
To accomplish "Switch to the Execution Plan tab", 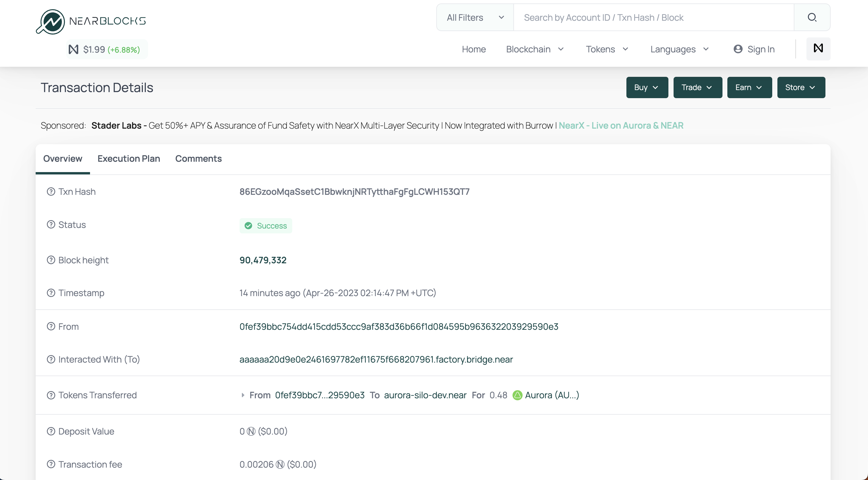I will (129, 159).
